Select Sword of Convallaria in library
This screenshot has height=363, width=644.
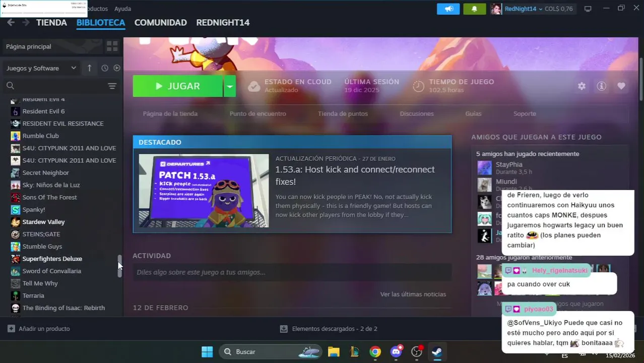click(51, 271)
